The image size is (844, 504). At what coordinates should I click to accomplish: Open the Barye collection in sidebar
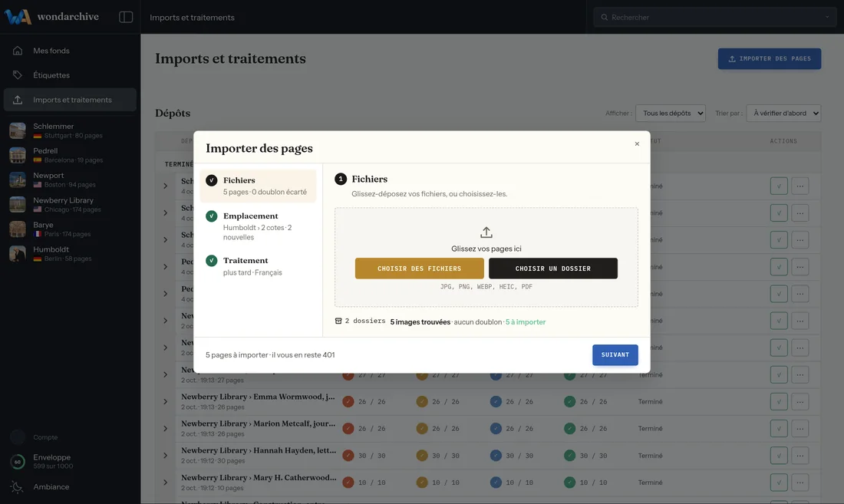[70, 229]
